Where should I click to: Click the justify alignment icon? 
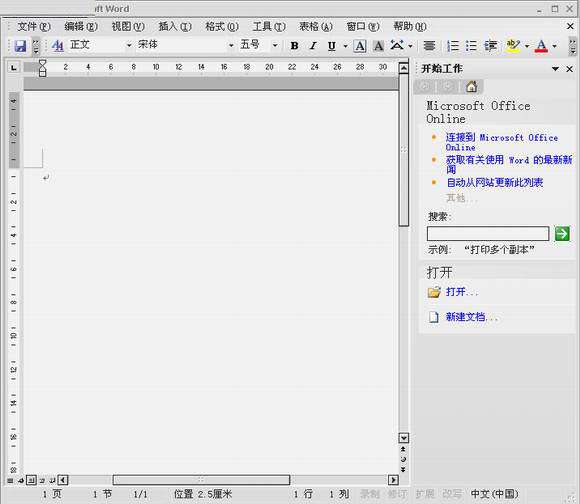[429, 45]
